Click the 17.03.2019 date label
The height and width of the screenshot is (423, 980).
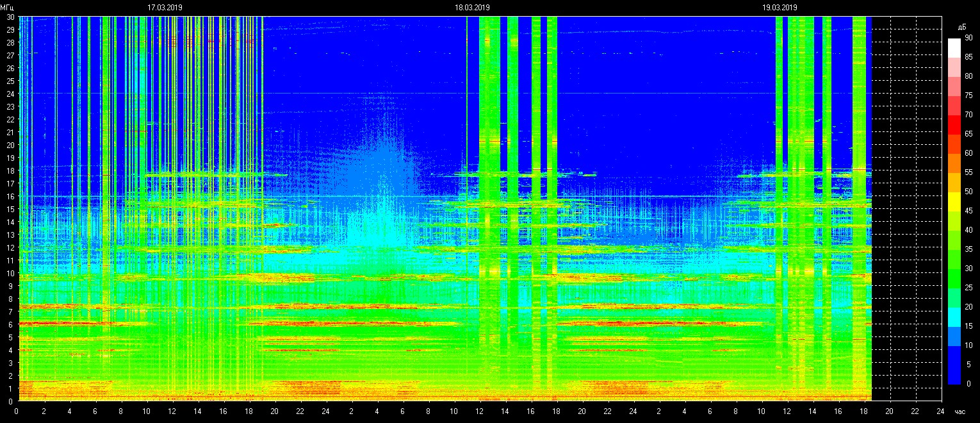(165, 8)
